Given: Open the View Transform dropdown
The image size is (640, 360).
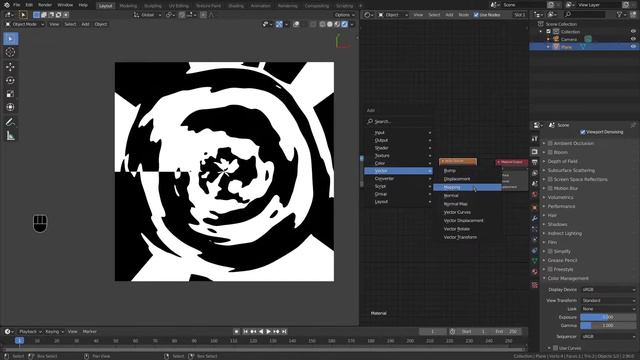Looking at the screenshot, I should (608, 300).
